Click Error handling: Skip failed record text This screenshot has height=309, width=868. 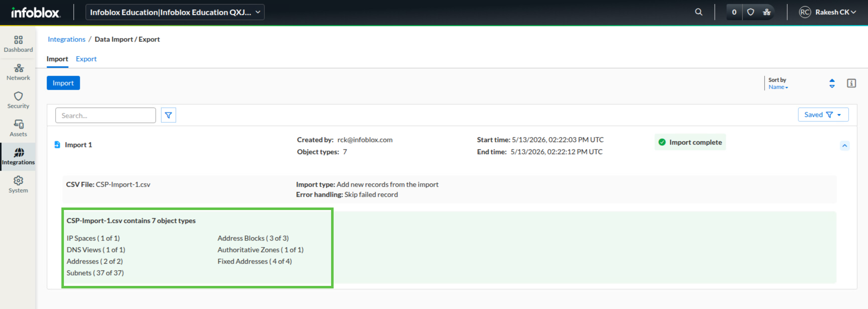(347, 194)
